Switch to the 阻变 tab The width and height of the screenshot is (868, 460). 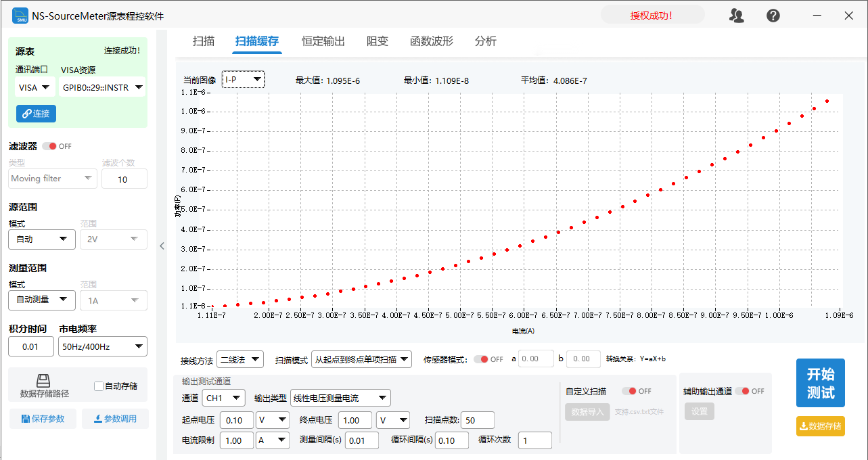(378, 41)
